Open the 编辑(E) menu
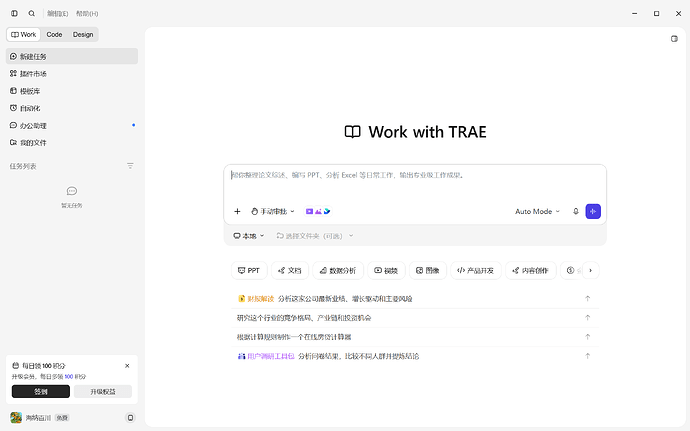Viewport: 690px width, 431px height. (58, 14)
